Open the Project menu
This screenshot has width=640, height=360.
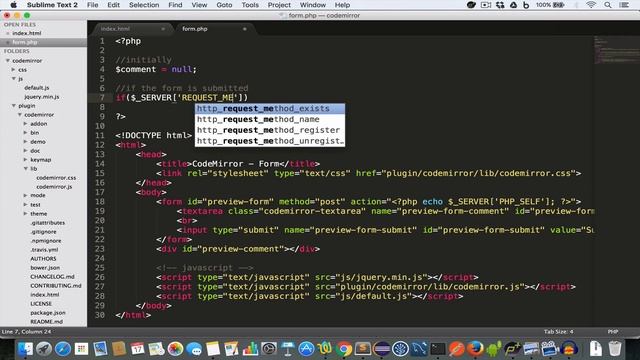pos(279,5)
